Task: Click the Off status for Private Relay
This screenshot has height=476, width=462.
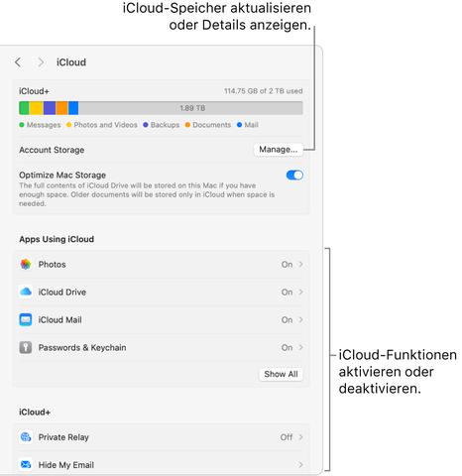Action: tap(287, 437)
